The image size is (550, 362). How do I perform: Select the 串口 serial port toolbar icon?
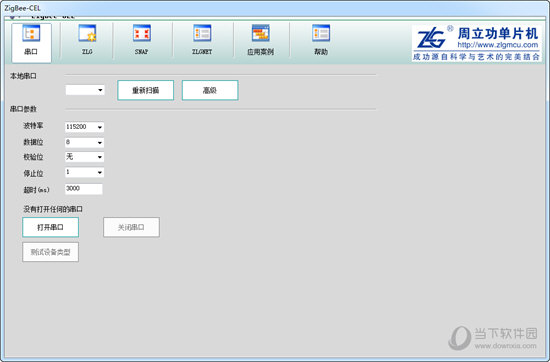[31, 43]
